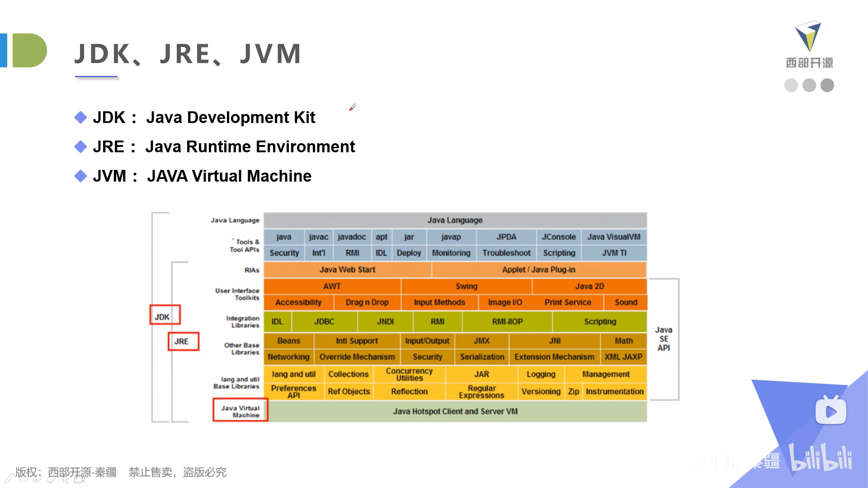Click the JDBC integration library cell
This screenshot has height=488, width=868.
pos(324,321)
